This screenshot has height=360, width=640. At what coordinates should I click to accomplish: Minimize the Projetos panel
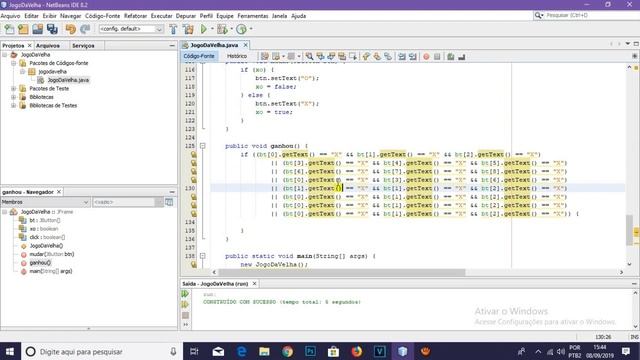[172, 45]
